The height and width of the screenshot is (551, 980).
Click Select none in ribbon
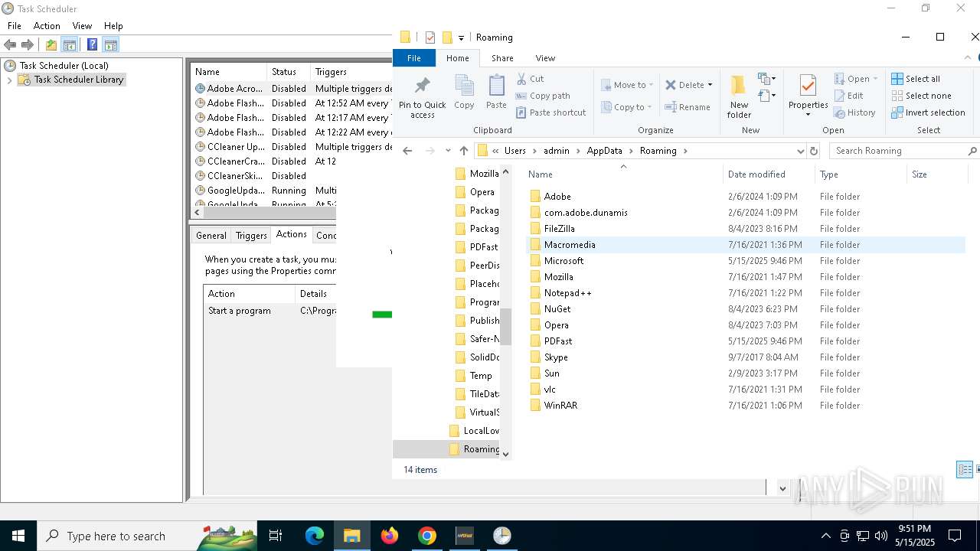921,96
